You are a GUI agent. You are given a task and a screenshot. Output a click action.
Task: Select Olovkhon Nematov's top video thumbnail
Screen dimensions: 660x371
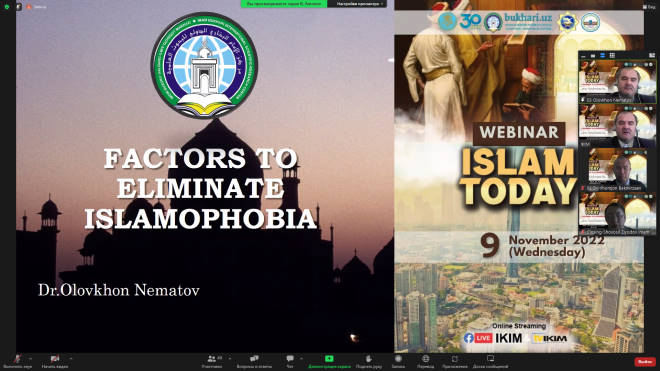pos(617,82)
